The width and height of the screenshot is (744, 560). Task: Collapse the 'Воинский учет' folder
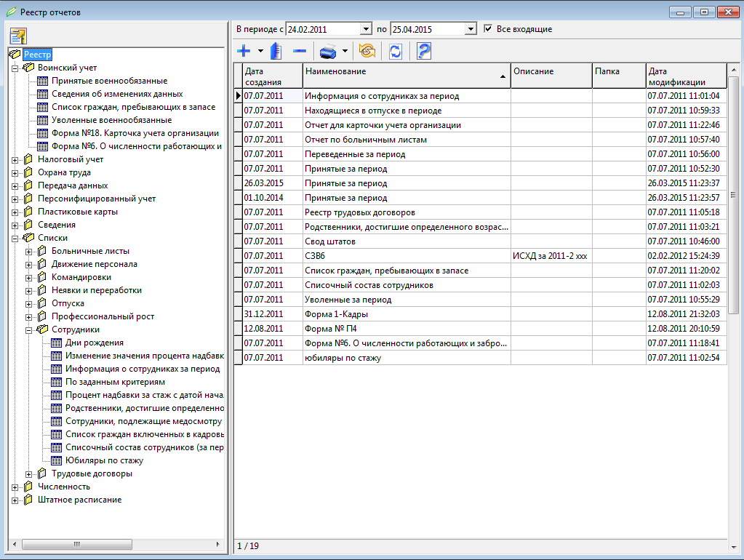click(15, 68)
